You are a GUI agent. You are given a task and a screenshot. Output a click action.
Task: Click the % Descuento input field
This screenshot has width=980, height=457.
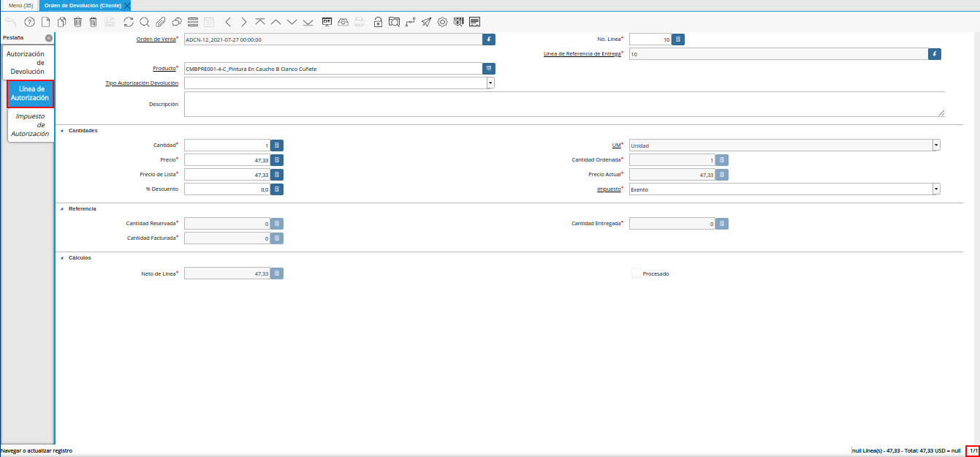[227, 189]
